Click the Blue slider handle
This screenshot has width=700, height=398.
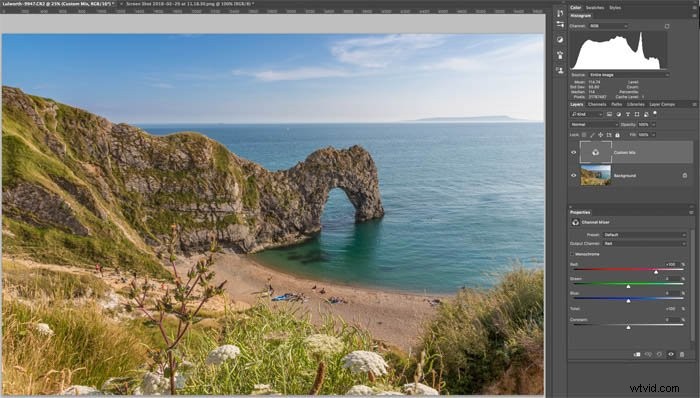pos(628,301)
